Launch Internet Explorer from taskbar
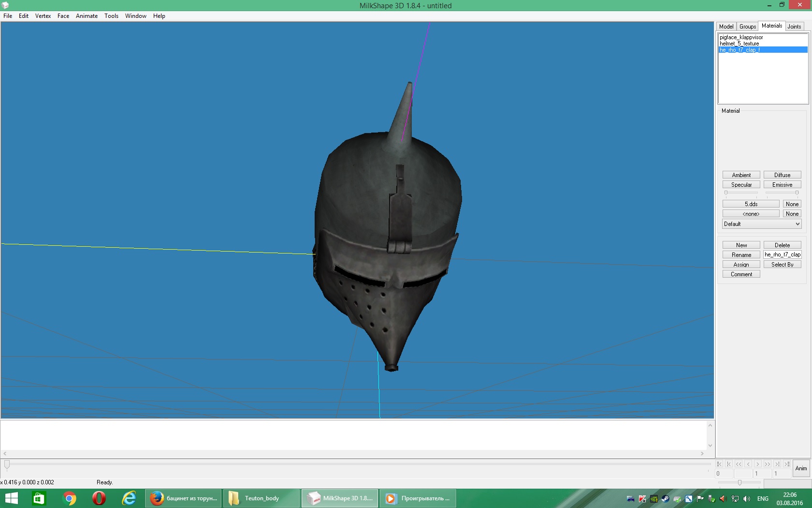 [129, 498]
